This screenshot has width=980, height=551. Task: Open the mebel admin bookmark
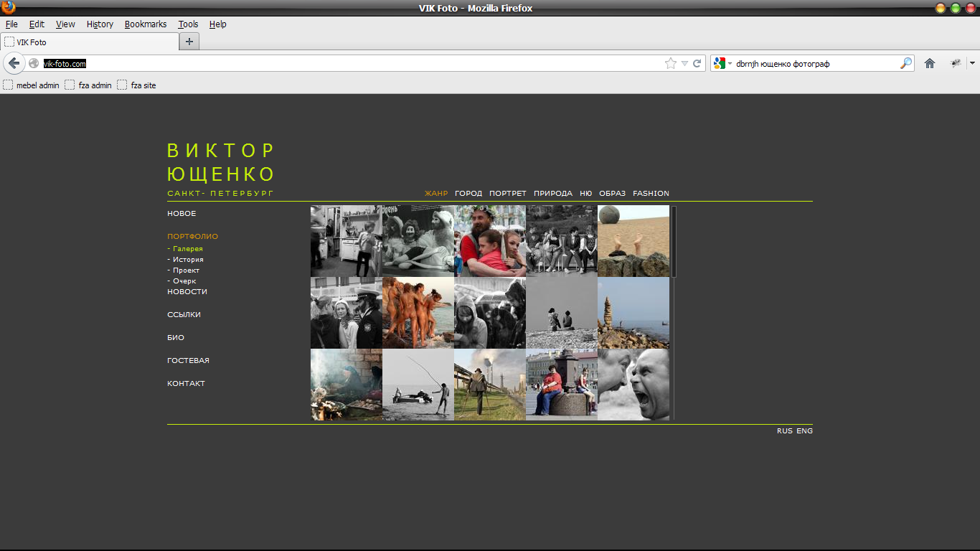[x=32, y=85]
